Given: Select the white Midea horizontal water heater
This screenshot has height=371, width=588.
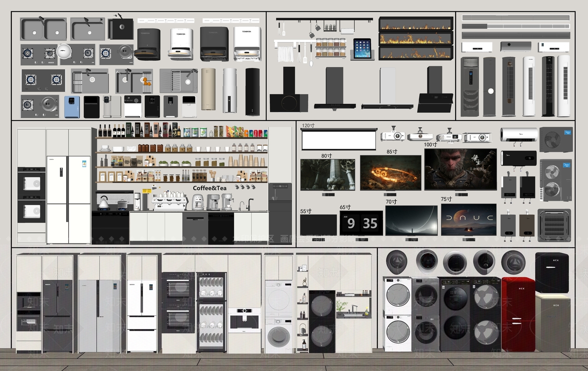Looking at the screenshot, I should (519, 135).
